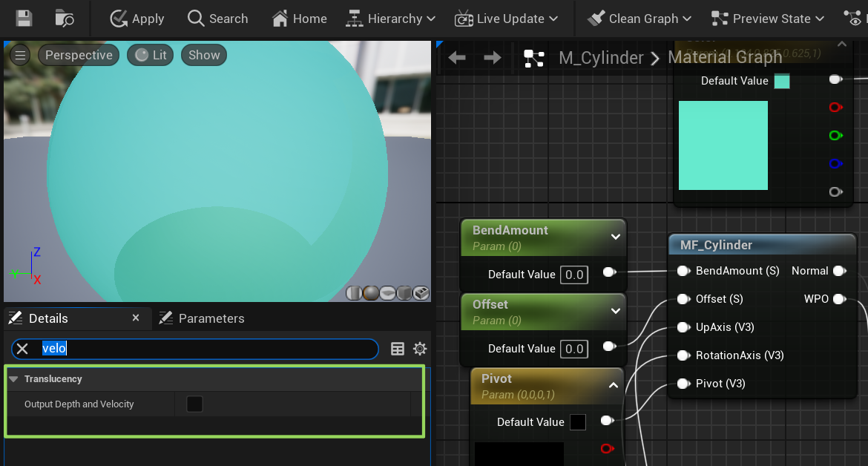The height and width of the screenshot is (466, 868).
Task: Enable Output Depth and Velocity checkbox
Action: [x=194, y=404]
